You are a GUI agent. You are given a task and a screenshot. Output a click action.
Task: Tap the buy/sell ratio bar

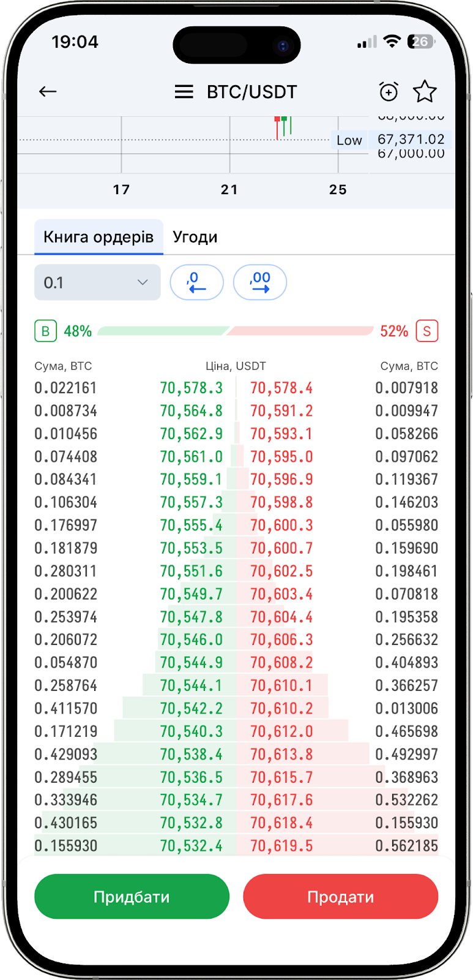[x=236, y=331]
